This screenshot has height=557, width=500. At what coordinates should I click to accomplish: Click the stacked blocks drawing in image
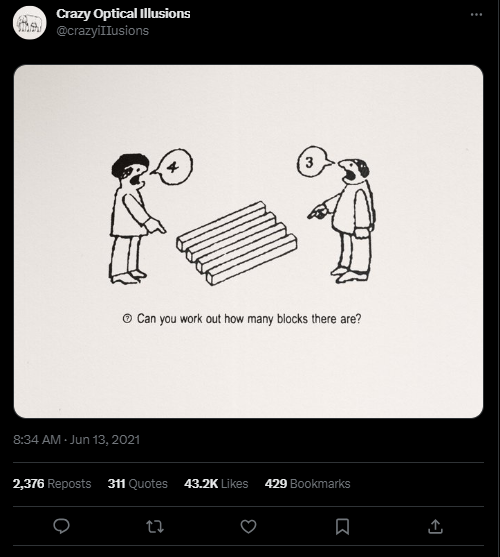pos(237,243)
